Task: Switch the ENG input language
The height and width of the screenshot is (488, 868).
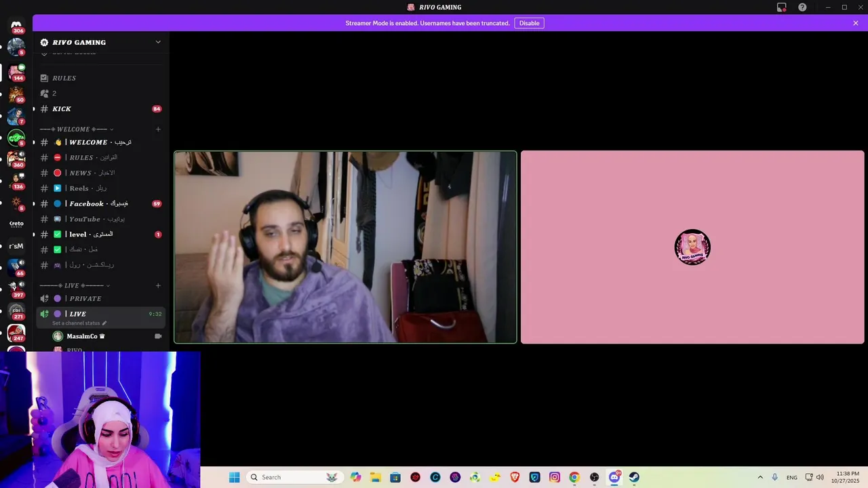Action: click(791, 477)
